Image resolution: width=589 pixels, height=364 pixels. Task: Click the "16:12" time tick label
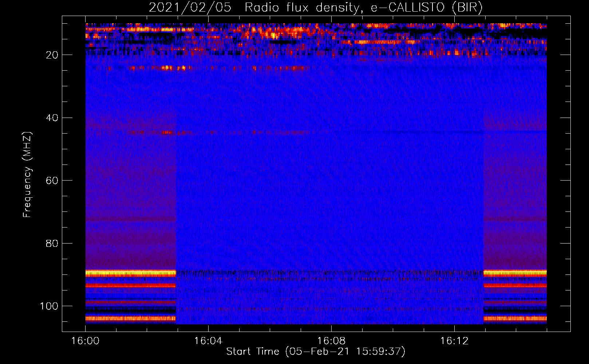click(454, 341)
